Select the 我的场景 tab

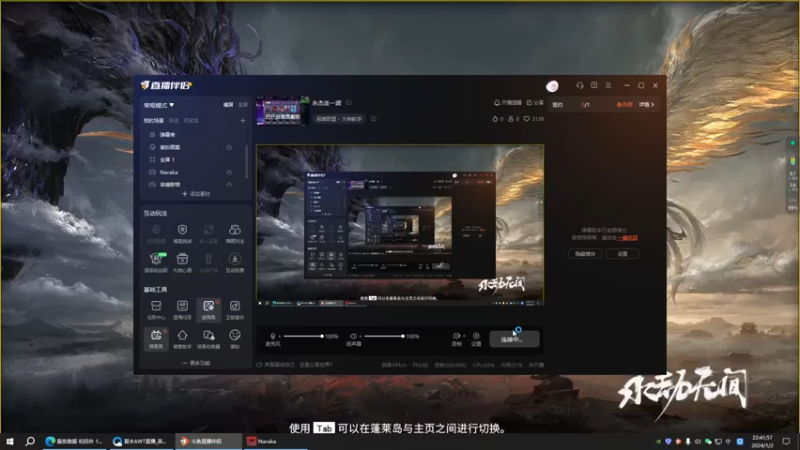pos(154,121)
